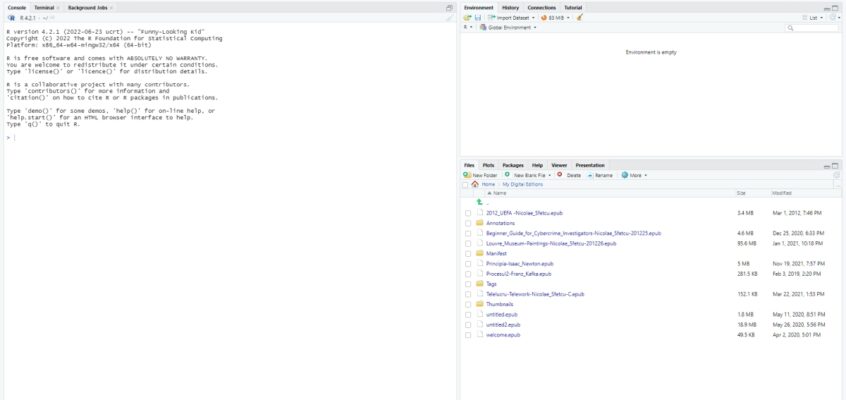Open the My Digital Editions breadcrumb link
This screenshot has height=400, width=846.
point(523,185)
